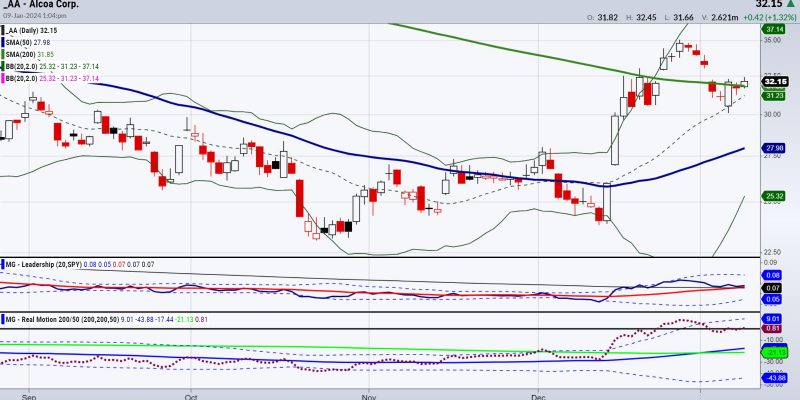Click the black 0.07 tag in Leadership pane
Viewport: 800px width, 400px height.
click(771, 288)
